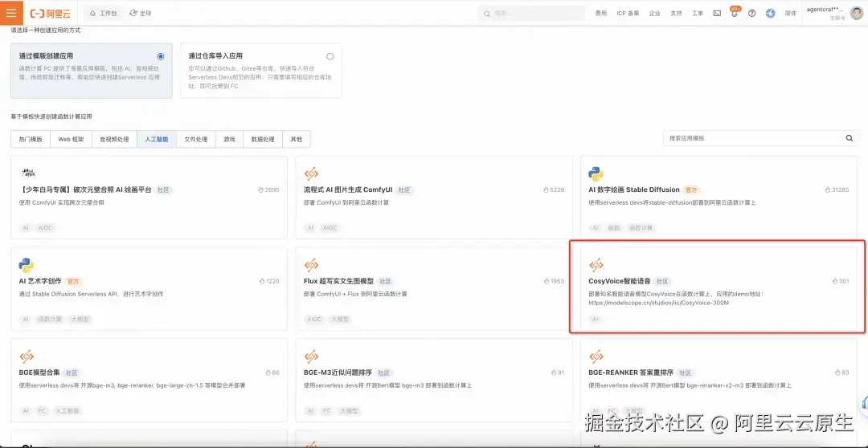Open the orange hamburger menu

point(11,13)
